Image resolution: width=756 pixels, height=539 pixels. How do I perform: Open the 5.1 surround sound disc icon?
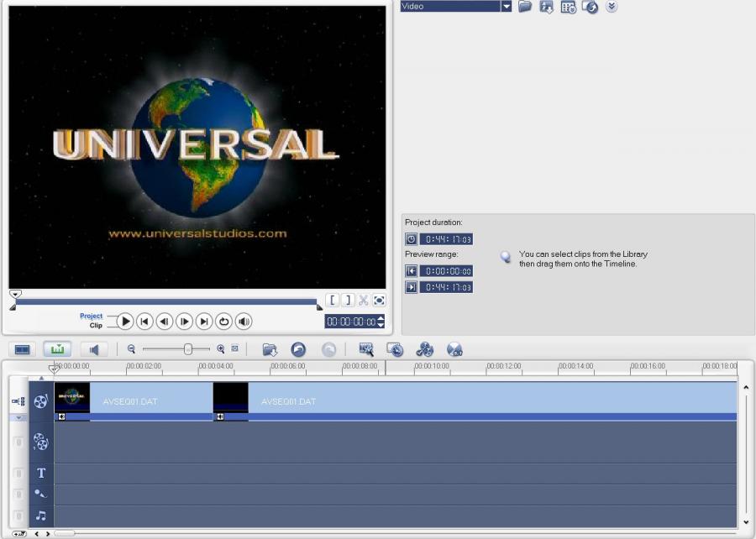coord(454,349)
